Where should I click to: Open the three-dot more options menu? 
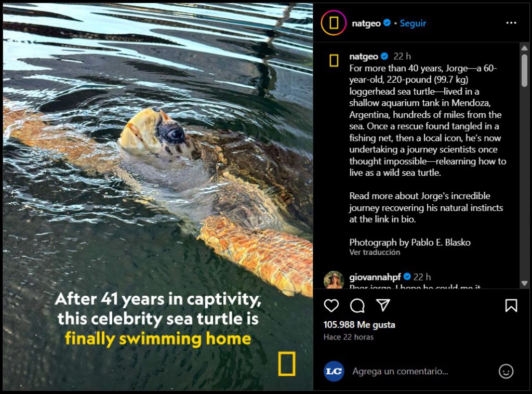(x=511, y=23)
